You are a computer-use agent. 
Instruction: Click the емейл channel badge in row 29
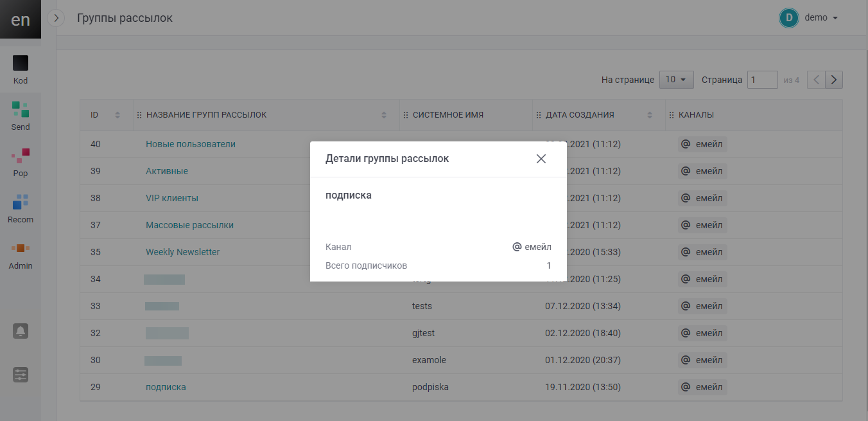coord(702,387)
